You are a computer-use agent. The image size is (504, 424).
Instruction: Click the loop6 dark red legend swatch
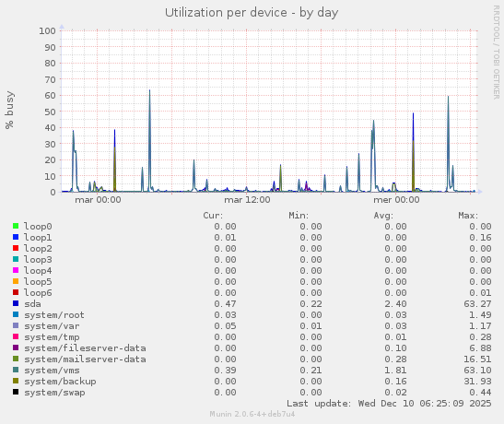(x=16, y=292)
